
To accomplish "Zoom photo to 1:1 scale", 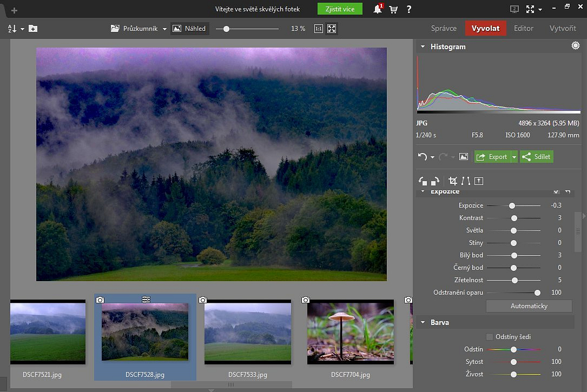I will 319,29.
